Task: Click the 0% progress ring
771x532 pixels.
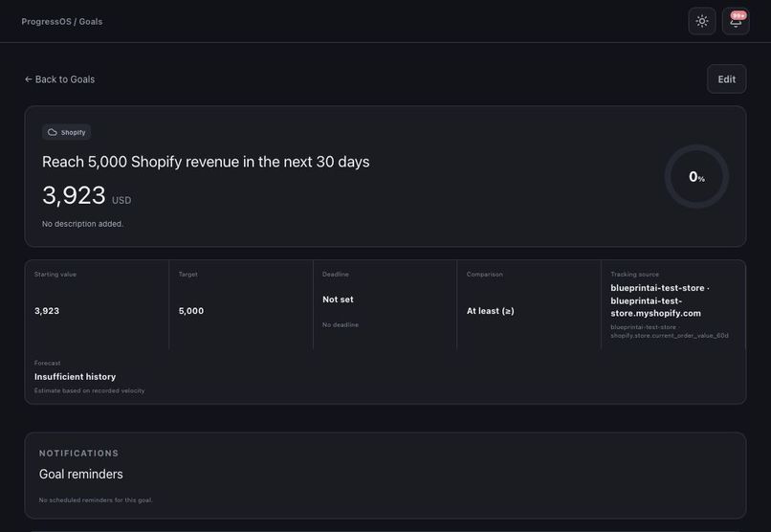Action: coord(696,176)
